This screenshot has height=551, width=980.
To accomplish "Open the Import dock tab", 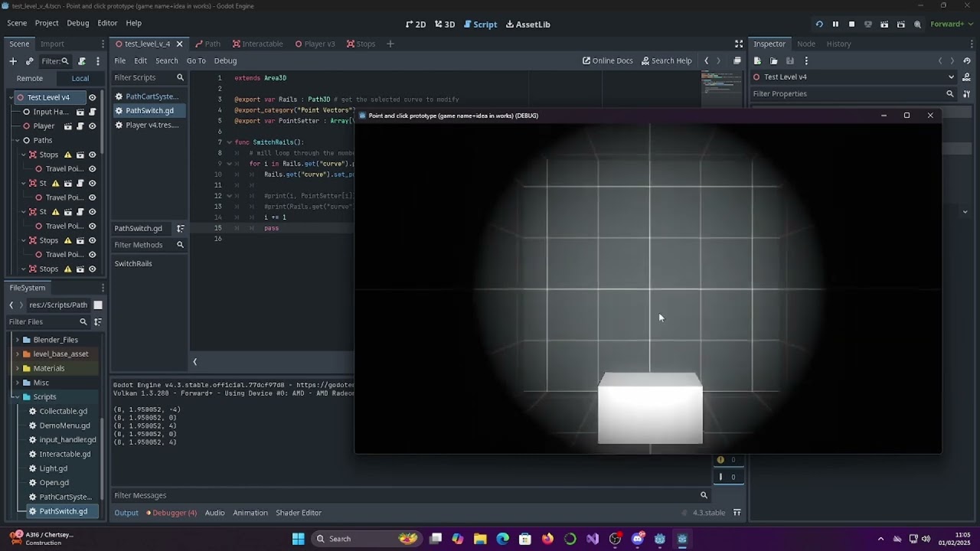I will tap(52, 44).
